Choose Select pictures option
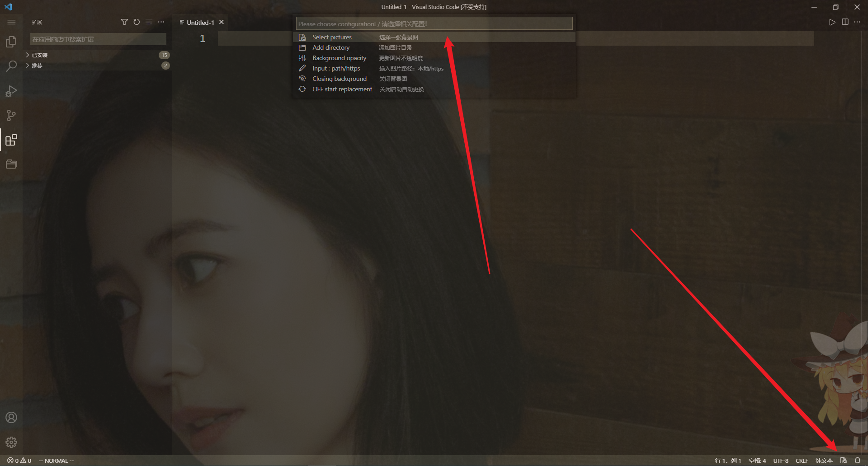 click(x=434, y=37)
